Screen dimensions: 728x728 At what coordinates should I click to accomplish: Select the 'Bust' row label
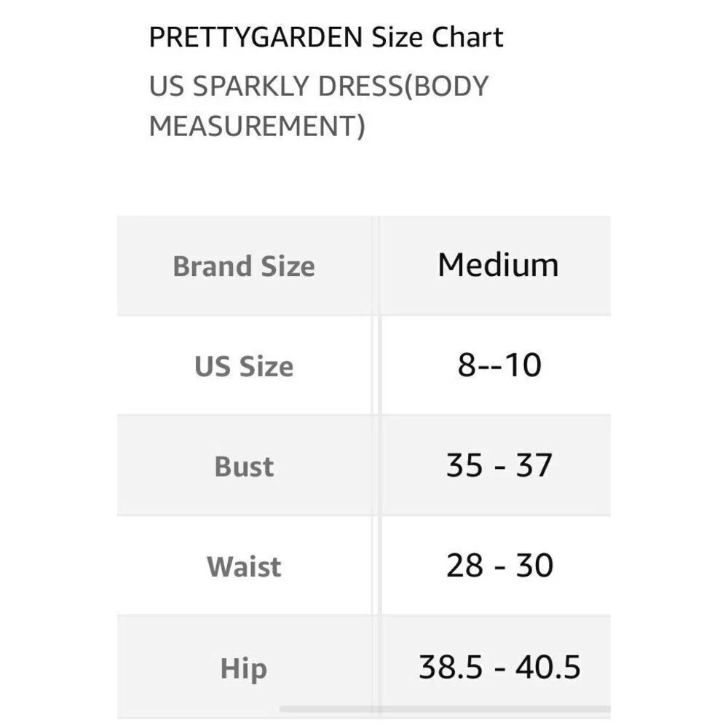pyautogui.click(x=244, y=467)
